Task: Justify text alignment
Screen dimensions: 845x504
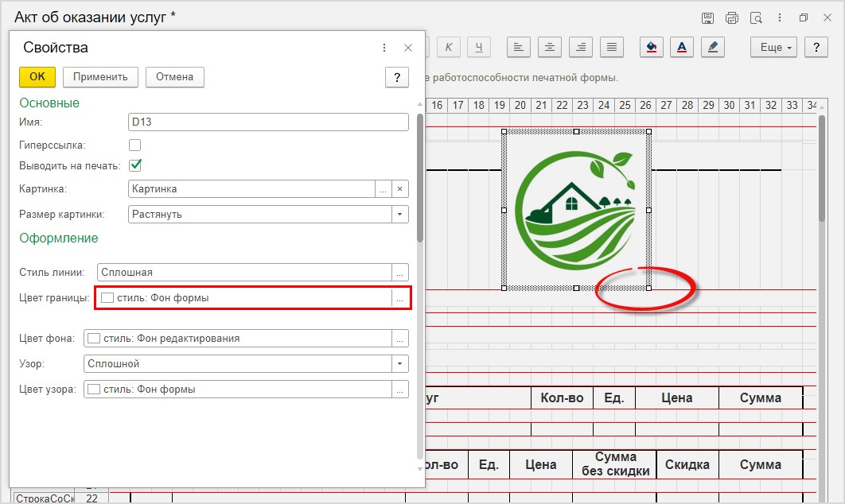Action: 612,48
